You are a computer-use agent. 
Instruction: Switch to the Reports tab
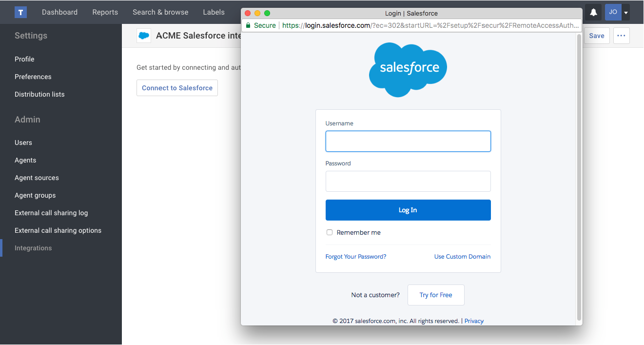point(105,12)
